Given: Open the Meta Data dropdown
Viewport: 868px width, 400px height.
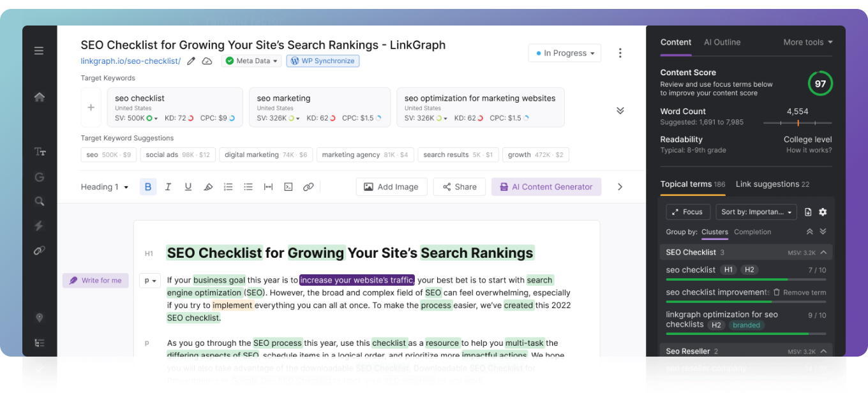Looking at the screenshot, I should coord(252,61).
